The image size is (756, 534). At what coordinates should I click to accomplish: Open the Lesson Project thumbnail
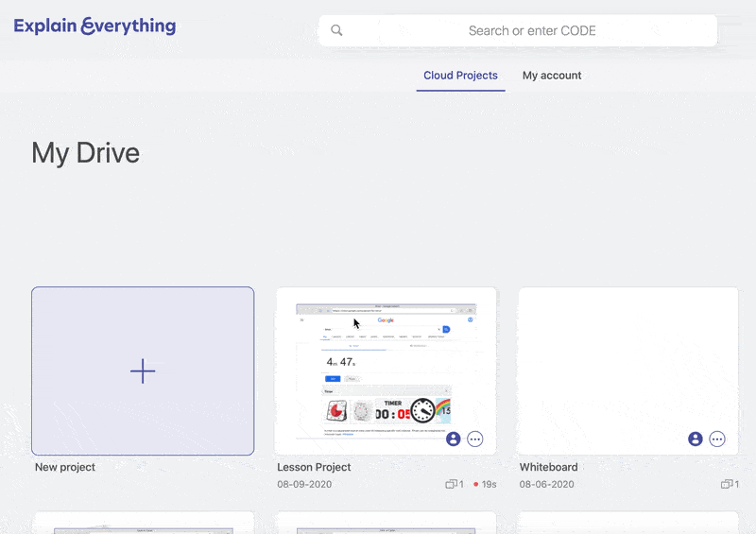pyautogui.click(x=386, y=370)
